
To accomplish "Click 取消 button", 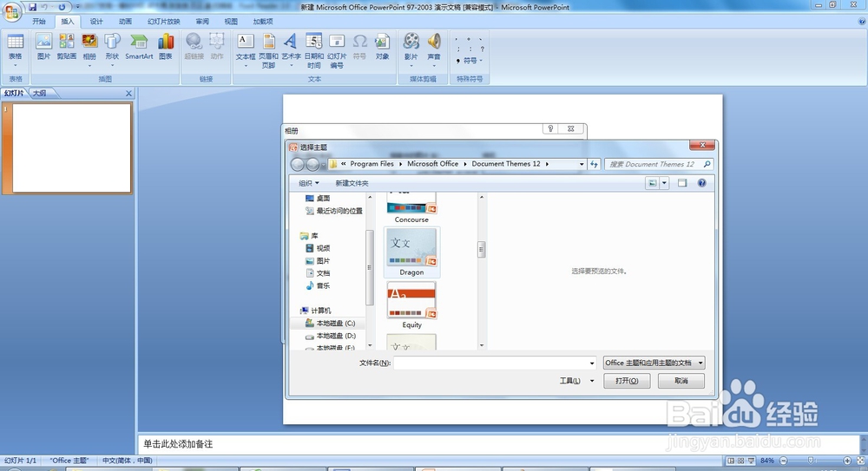I will (681, 381).
